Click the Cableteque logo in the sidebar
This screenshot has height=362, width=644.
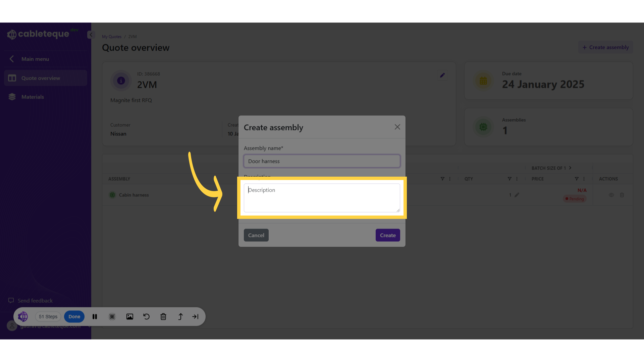(x=38, y=34)
